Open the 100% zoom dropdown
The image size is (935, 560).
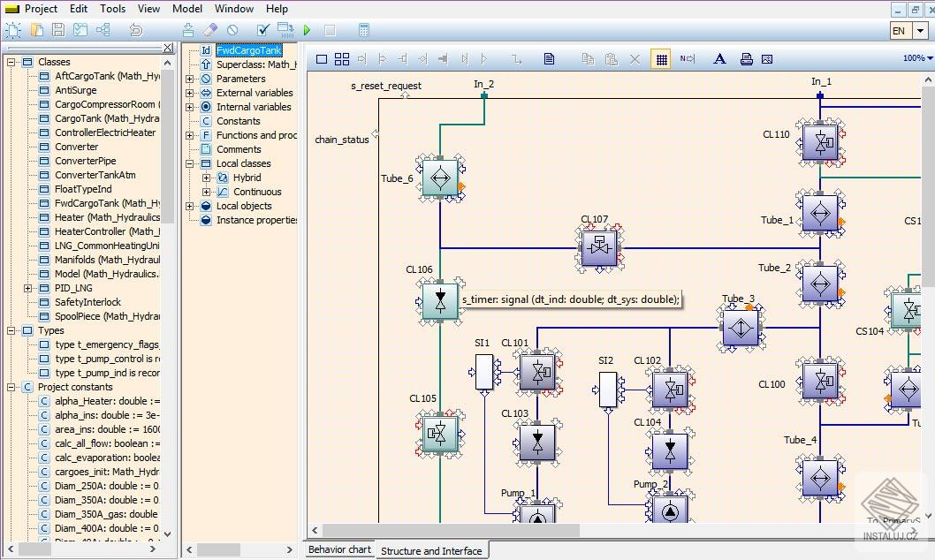pyautogui.click(x=917, y=58)
